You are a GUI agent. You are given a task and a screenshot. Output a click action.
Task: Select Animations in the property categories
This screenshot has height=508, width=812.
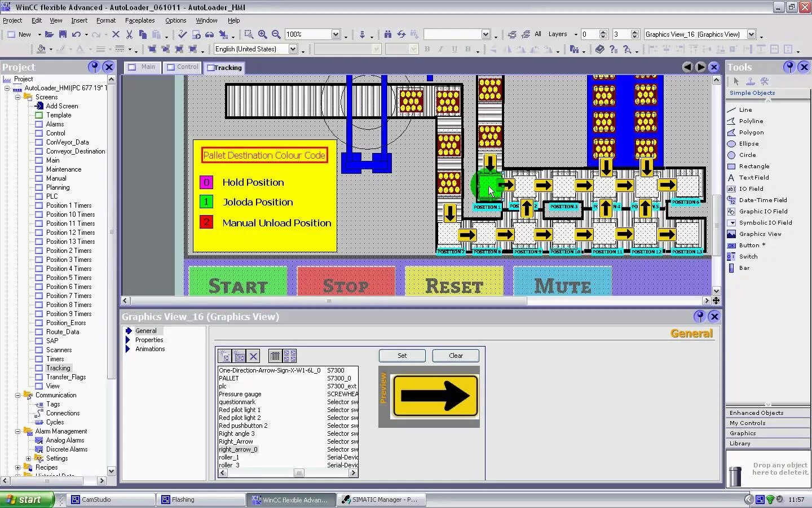(x=150, y=349)
